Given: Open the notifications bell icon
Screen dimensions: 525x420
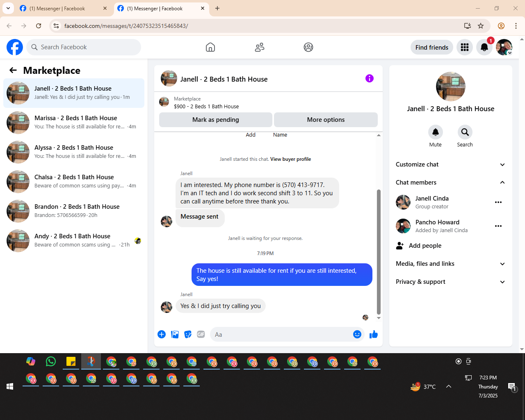Looking at the screenshot, I should [x=484, y=47].
